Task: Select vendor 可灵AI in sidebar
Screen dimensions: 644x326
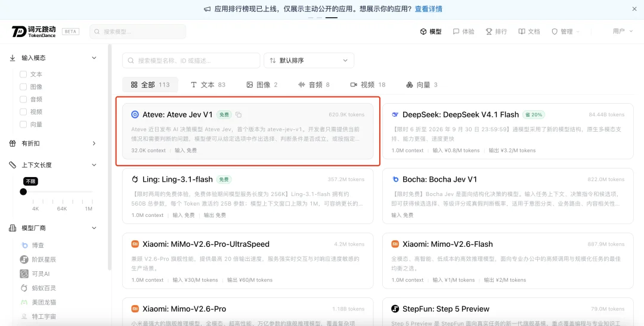Action: point(35,274)
